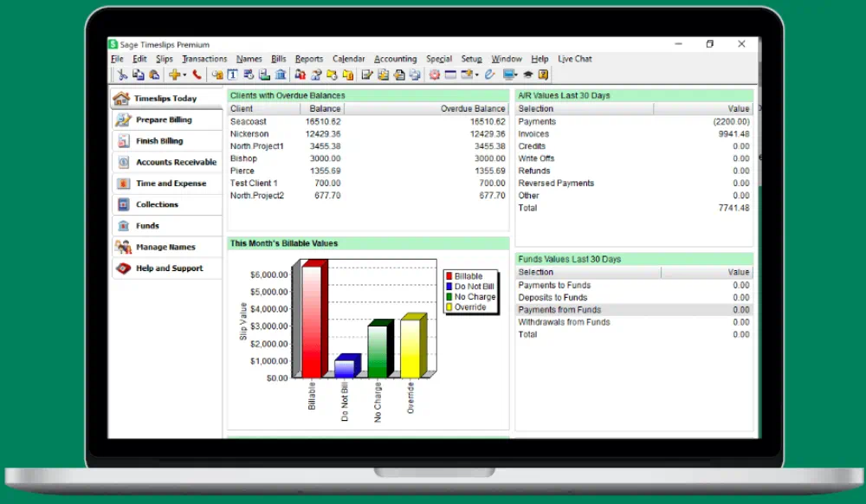Open the Funds panel in the sidebar
This screenshot has height=504, width=866.
(166, 225)
